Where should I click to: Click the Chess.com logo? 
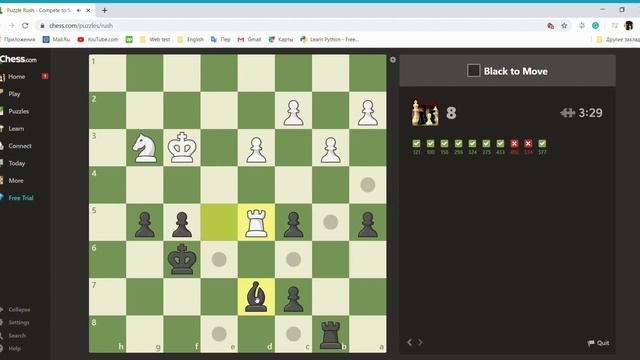[x=18, y=59]
